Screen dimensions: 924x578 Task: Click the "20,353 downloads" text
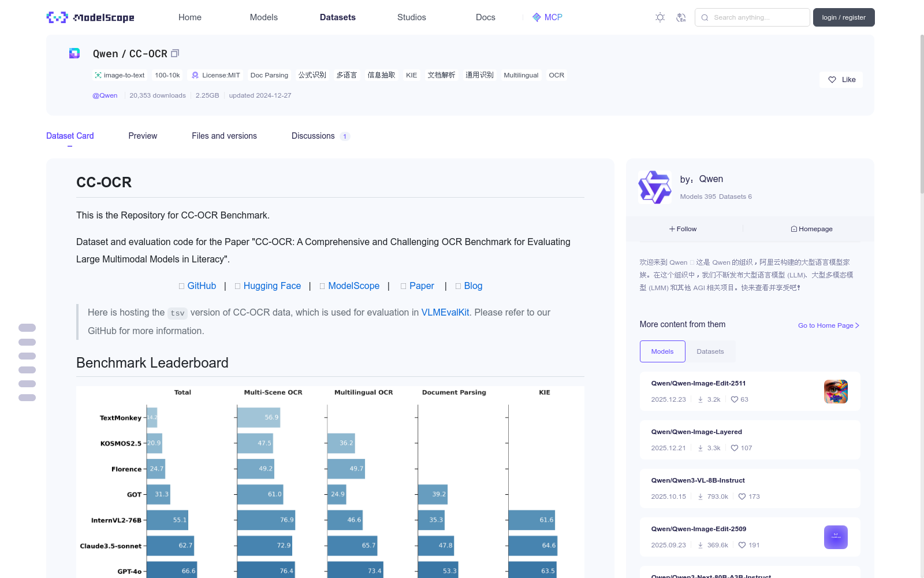pos(158,95)
